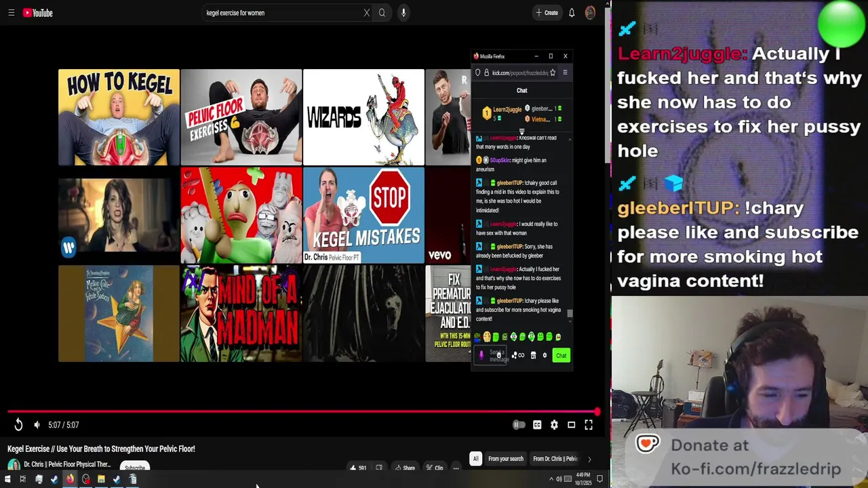868x488 pixels.
Task: Toggle the autoplay switch in the player
Action: (519, 425)
